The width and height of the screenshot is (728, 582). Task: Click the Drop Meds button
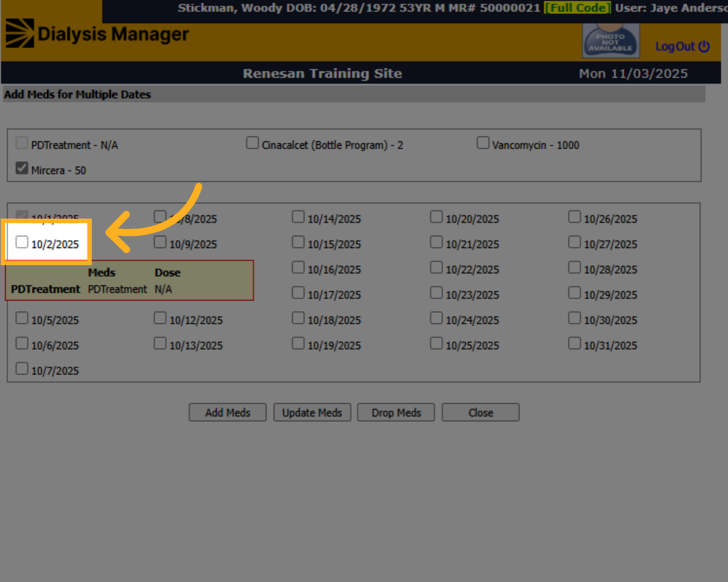point(396,413)
